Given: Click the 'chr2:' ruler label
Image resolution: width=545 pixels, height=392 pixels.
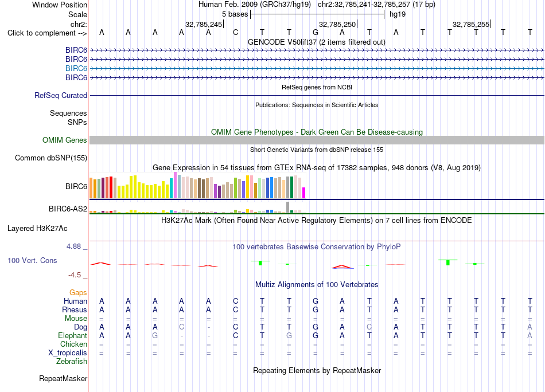Looking at the screenshot, I should tap(79, 24).
